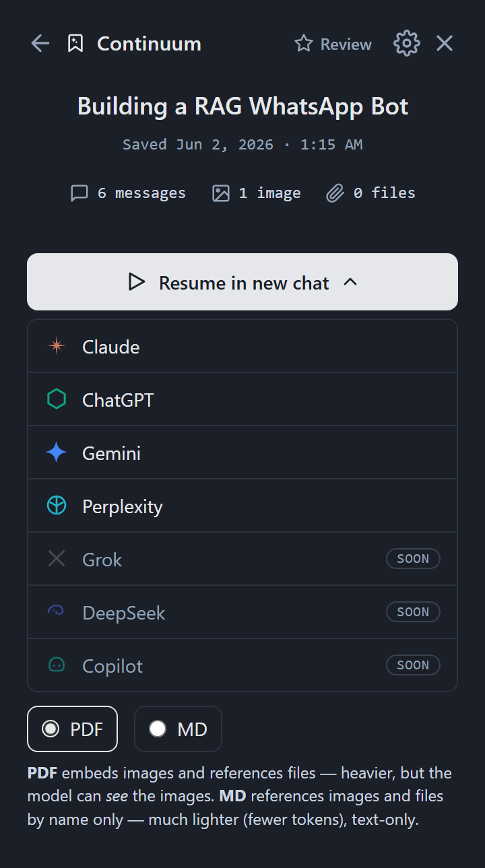Collapse the Resume in new chat chevron
The image size is (485, 868).
(350, 282)
